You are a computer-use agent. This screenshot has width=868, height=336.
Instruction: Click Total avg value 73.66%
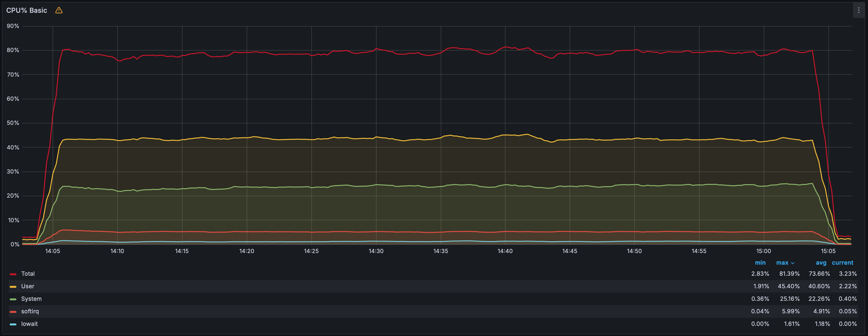pos(819,274)
